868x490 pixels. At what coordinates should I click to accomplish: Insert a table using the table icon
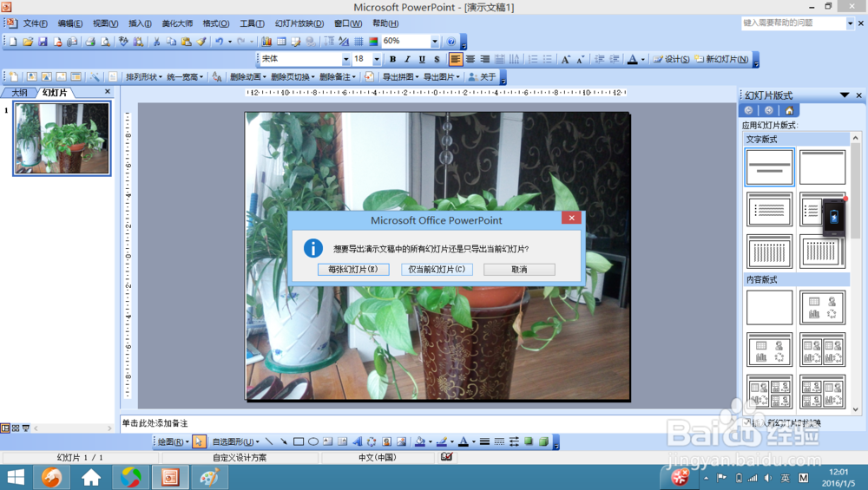281,42
